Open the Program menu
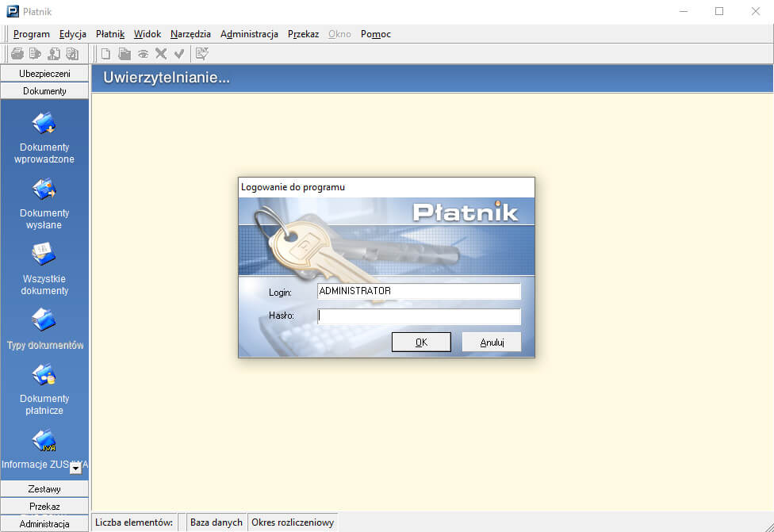Image resolution: width=774 pixels, height=532 pixels. (32, 34)
